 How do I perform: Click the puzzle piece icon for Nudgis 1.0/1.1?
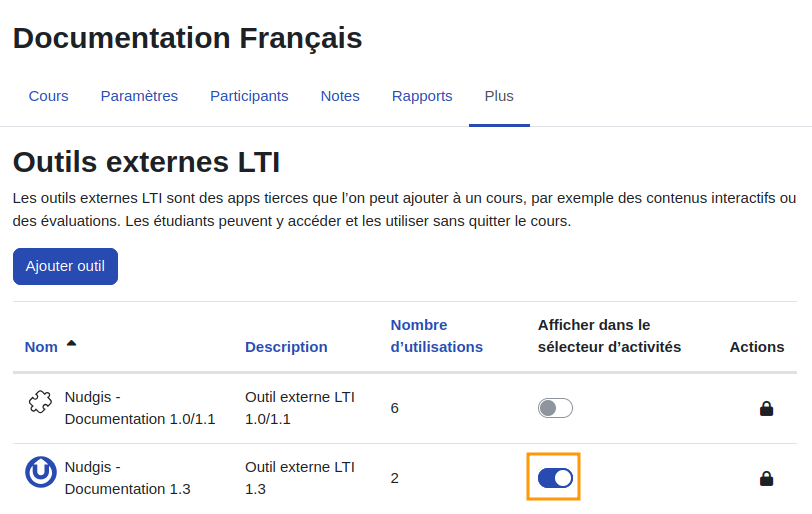[x=40, y=402]
